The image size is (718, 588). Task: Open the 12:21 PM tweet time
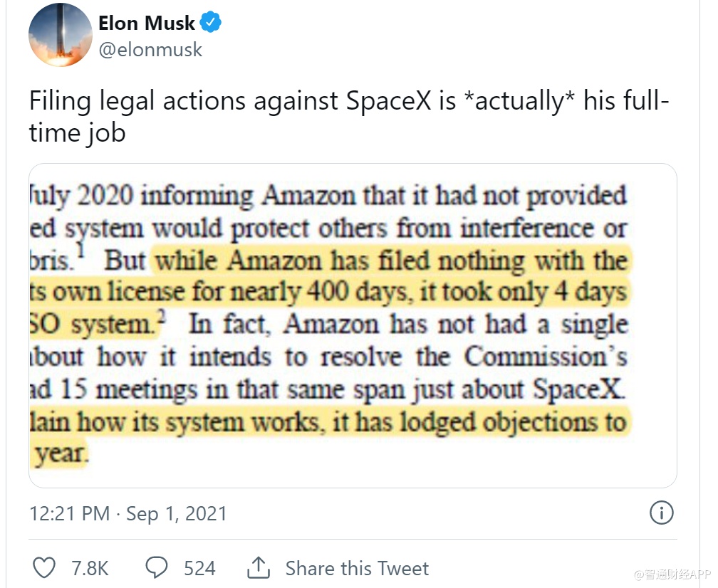click(x=69, y=513)
